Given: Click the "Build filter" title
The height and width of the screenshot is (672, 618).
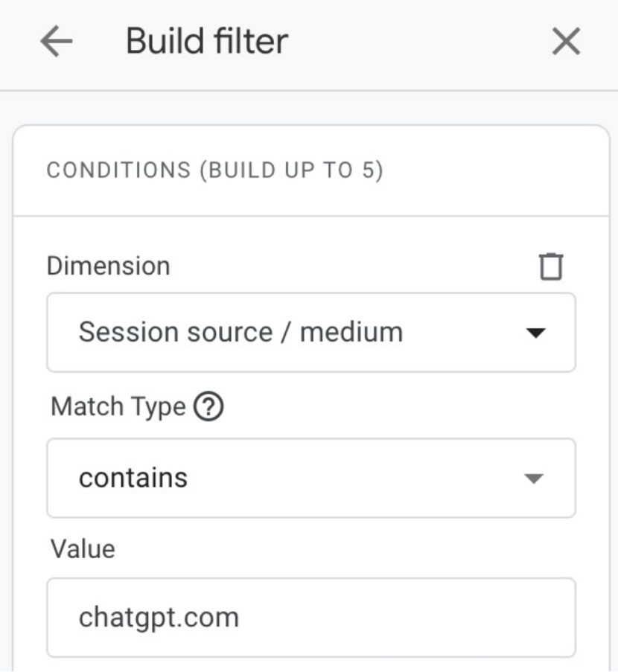Looking at the screenshot, I should [206, 41].
